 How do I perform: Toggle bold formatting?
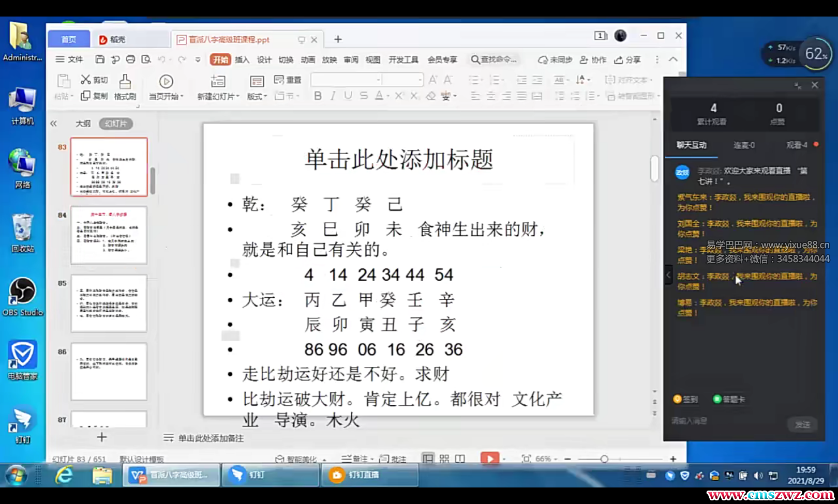pyautogui.click(x=318, y=96)
